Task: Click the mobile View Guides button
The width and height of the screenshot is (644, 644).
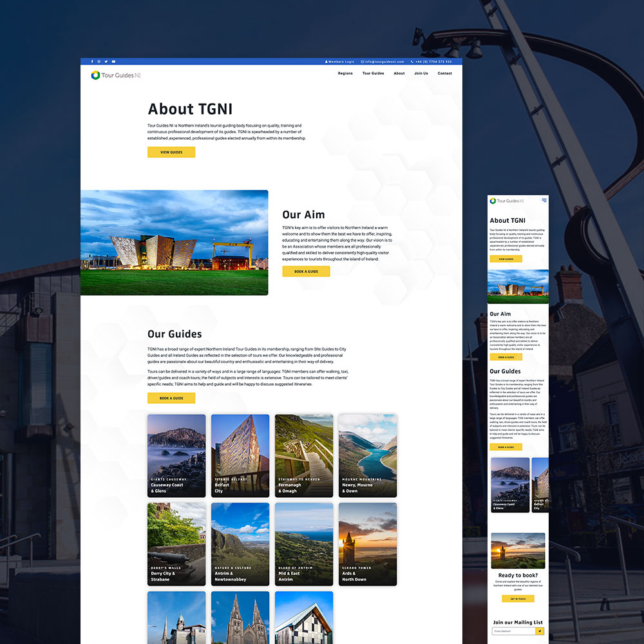Action: pos(506,259)
